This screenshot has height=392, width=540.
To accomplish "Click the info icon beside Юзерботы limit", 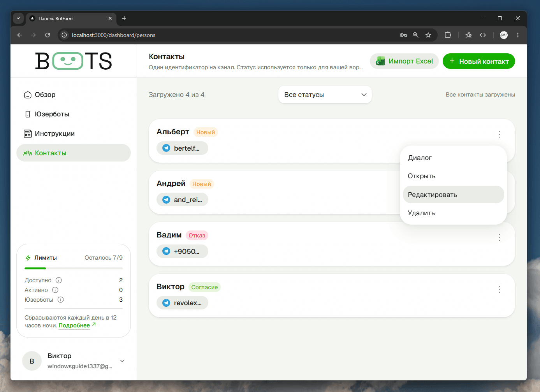I will click(x=61, y=300).
